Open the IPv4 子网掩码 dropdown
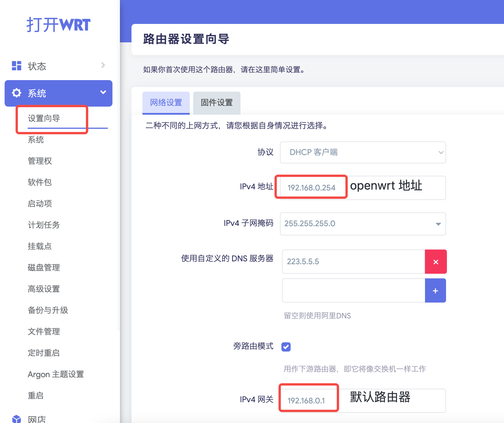504x423 pixels. [x=363, y=224]
